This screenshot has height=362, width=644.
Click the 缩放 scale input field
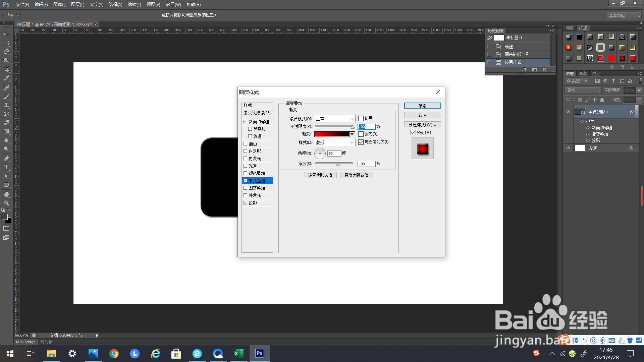[366, 164]
